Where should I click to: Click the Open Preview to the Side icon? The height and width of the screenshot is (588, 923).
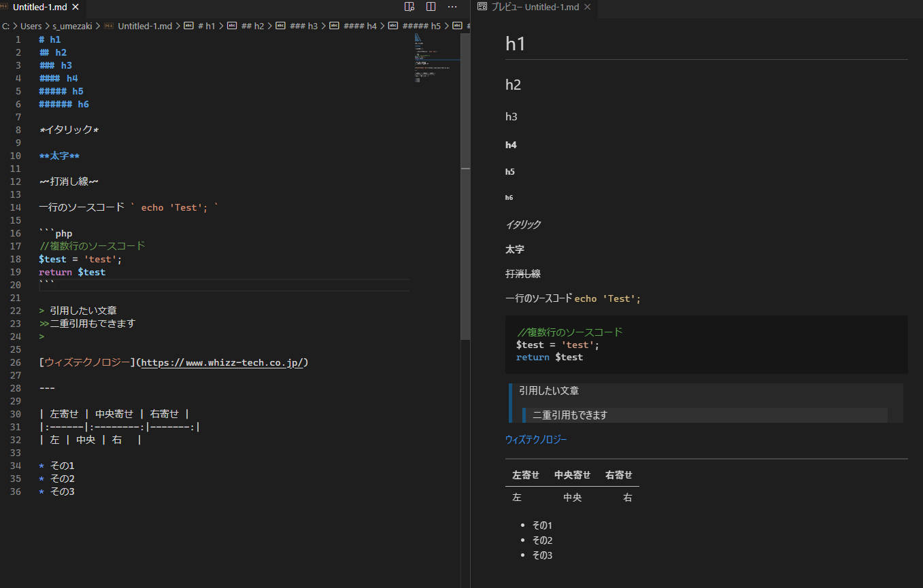pos(409,6)
